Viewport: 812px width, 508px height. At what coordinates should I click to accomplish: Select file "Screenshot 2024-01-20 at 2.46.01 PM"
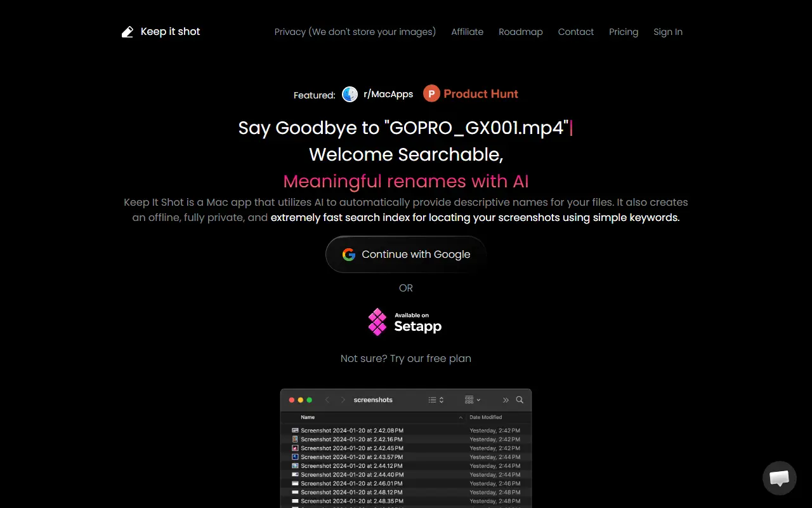(x=352, y=484)
